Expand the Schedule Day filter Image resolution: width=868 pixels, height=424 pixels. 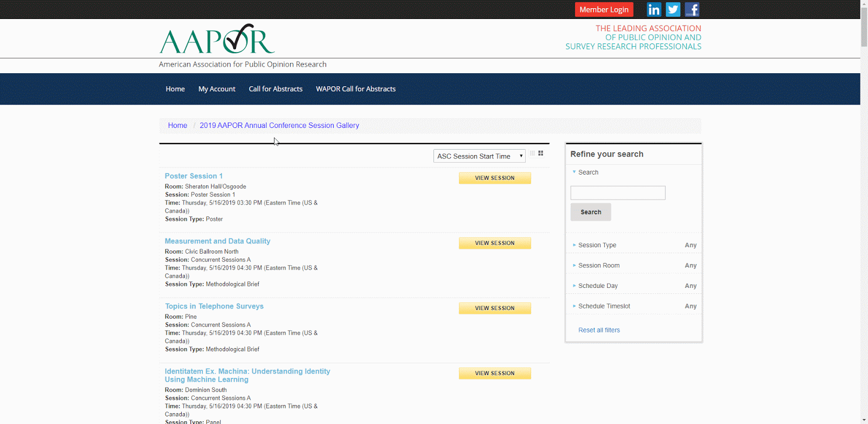(598, 286)
